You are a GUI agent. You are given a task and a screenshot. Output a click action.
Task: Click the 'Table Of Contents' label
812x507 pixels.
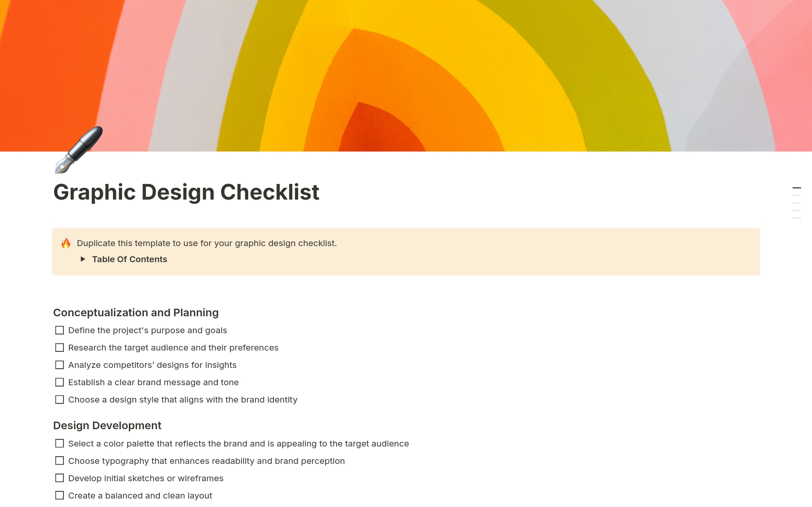coord(129,259)
